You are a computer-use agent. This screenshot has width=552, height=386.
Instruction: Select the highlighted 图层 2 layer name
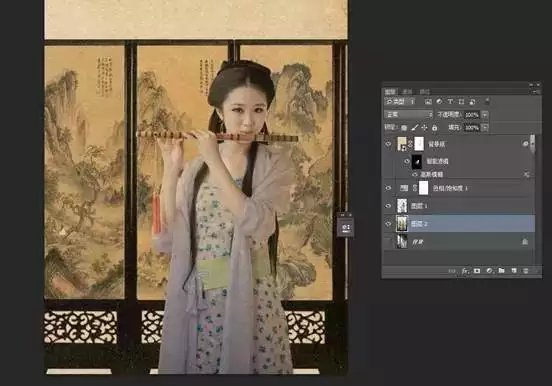(419, 224)
